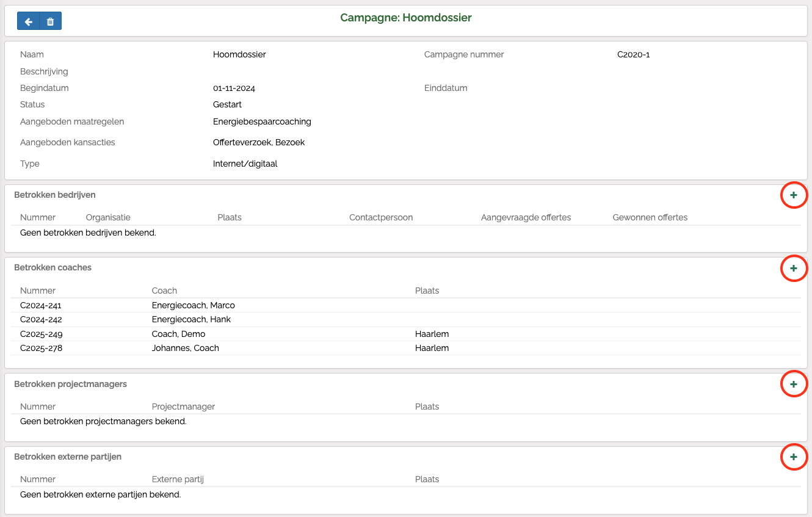Add a company to Betrokken bedrijven
The height and width of the screenshot is (517, 812).
click(794, 195)
